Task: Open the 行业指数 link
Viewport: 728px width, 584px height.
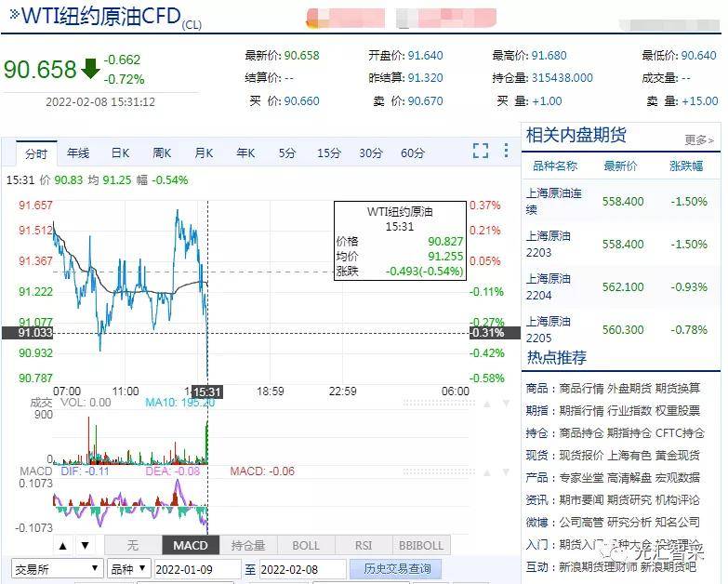Action: [629, 410]
